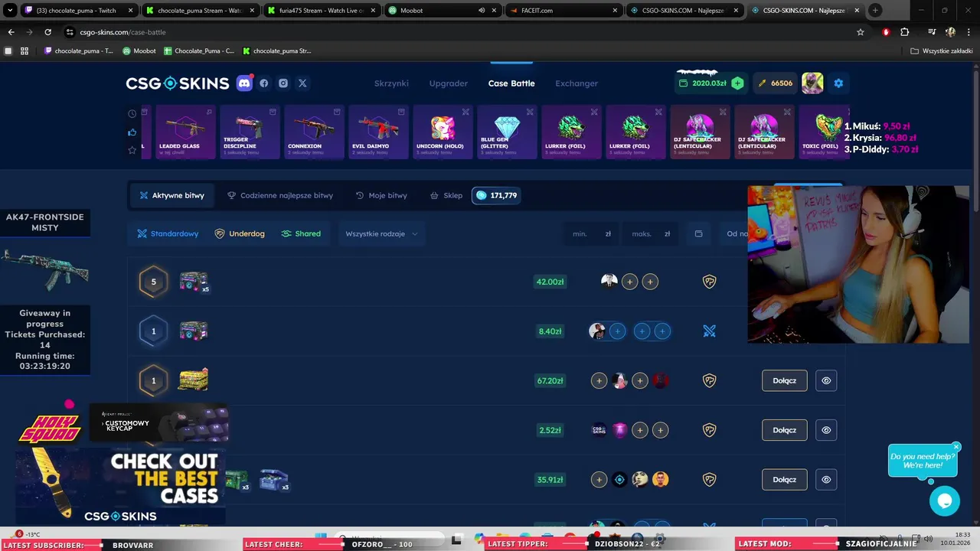Click first empty slot in 35.91zł battle
The image size is (980, 551).
pos(599,480)
